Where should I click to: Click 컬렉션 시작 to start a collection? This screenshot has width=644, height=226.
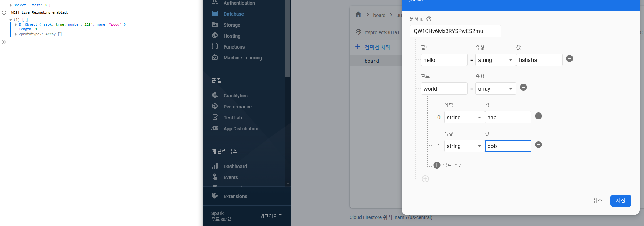click(377, 47)
